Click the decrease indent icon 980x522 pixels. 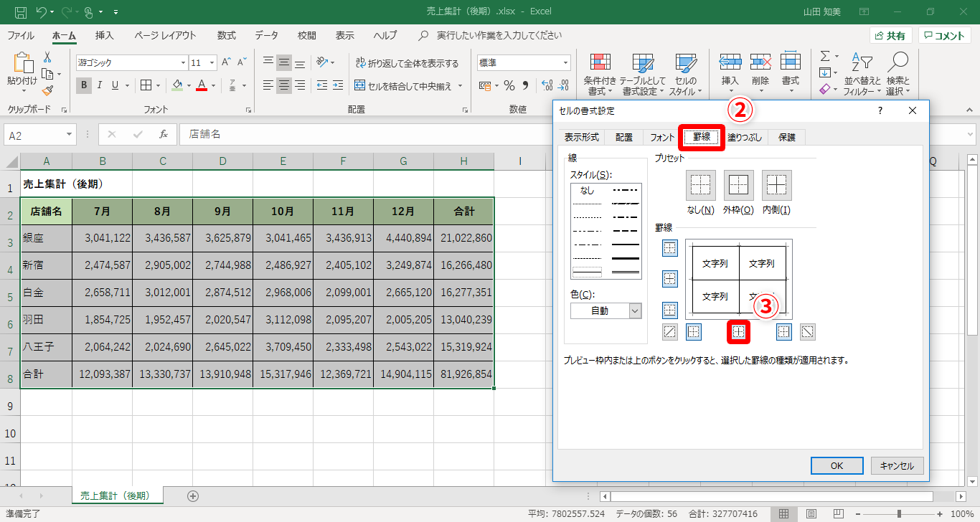[x=321, y=85]
